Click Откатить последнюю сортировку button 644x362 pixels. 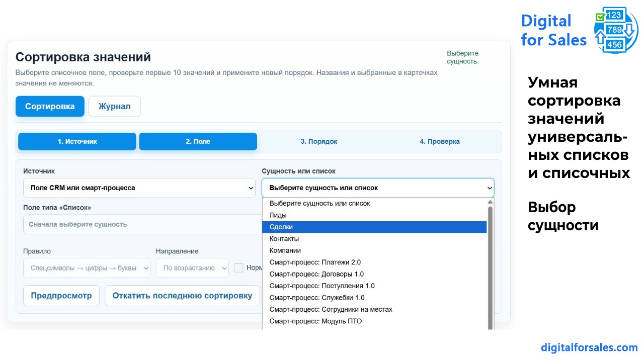coord(182,296)
